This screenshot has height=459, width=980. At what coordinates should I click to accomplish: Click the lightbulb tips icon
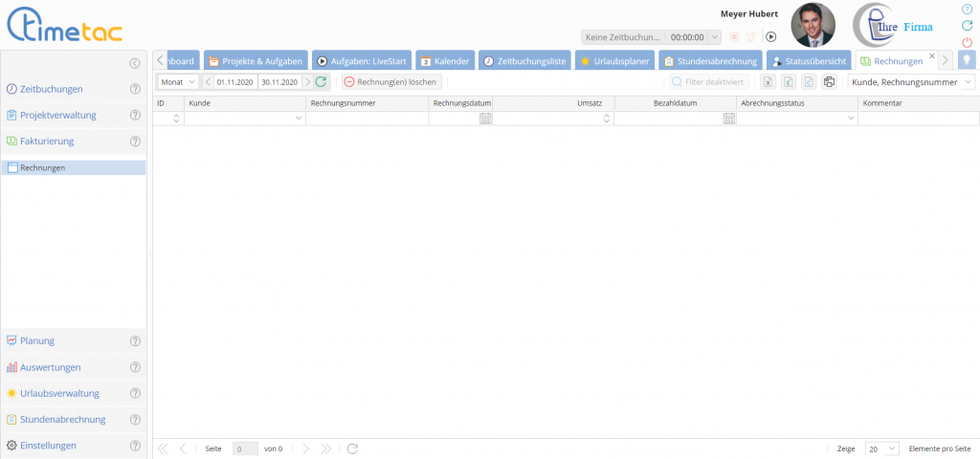(967, 60)
